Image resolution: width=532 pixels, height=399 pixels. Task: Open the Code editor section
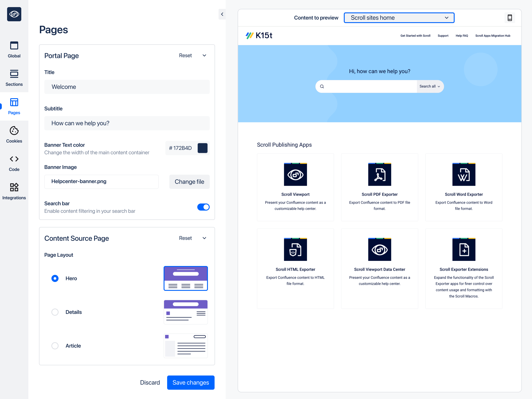pos(14,163)
